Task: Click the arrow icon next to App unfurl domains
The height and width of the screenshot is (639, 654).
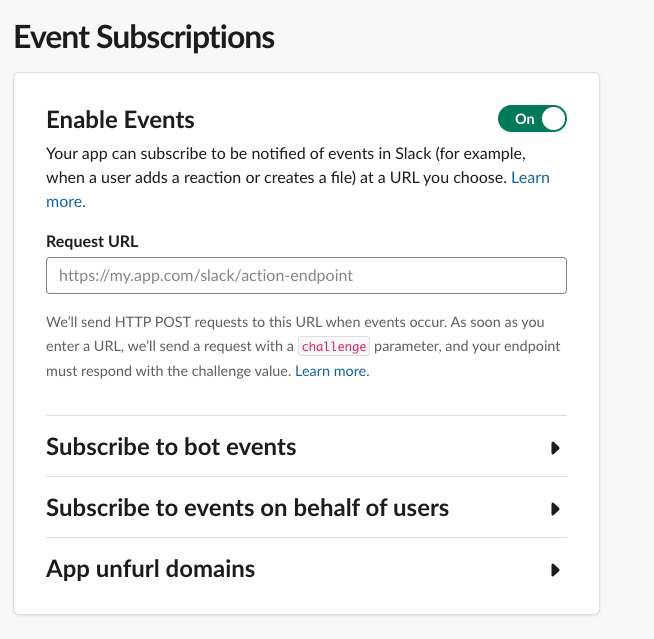Action: pos(555,571)
